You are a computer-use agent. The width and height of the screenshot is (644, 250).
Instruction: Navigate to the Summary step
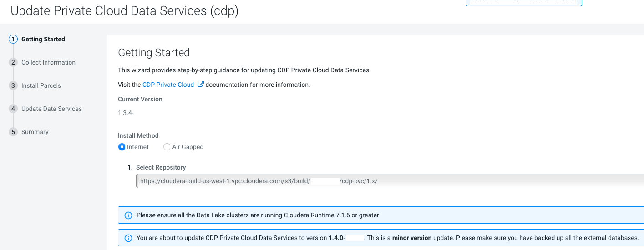(35, 132)
